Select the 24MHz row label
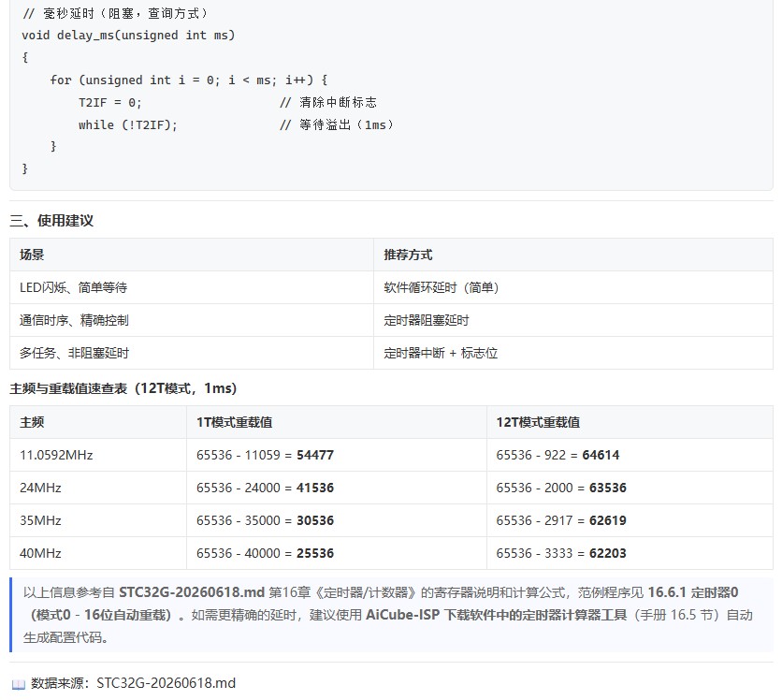 [x=40, y=488]
